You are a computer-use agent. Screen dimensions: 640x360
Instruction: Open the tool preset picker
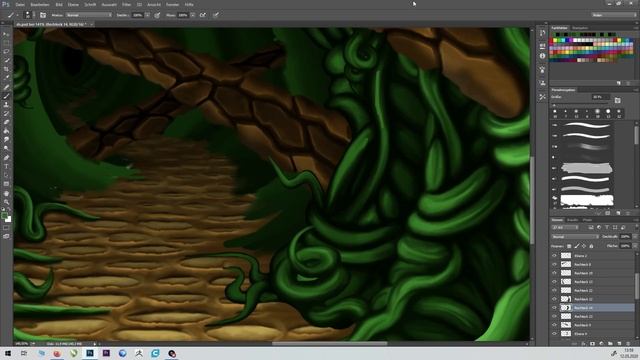(x=12, y=15)
